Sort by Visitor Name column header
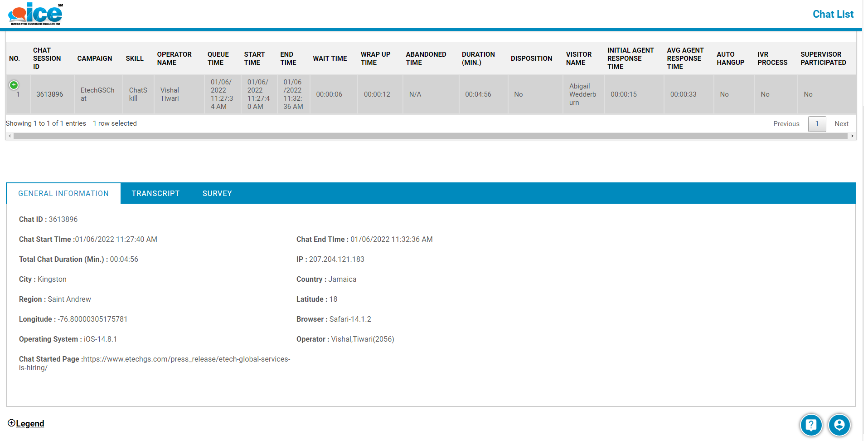Screen dimensions: 868x441 click(578, 59)
